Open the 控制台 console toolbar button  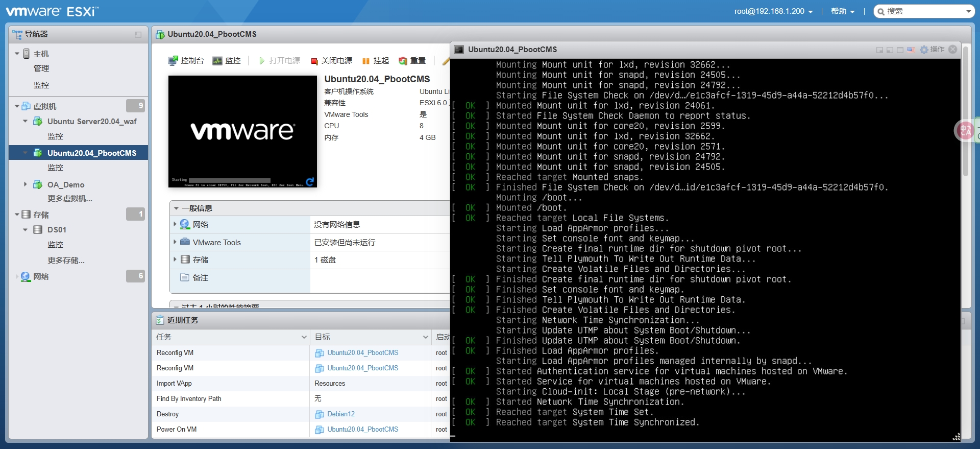186,61
